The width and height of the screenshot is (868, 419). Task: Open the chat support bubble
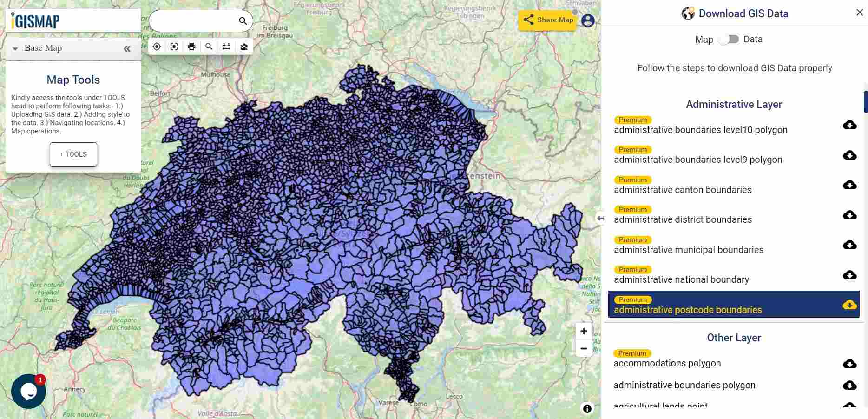click(28, 391)
